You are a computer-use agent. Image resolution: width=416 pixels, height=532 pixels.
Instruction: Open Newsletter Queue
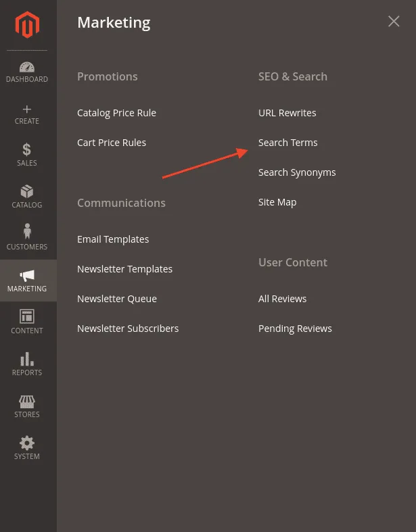[117, 299]
